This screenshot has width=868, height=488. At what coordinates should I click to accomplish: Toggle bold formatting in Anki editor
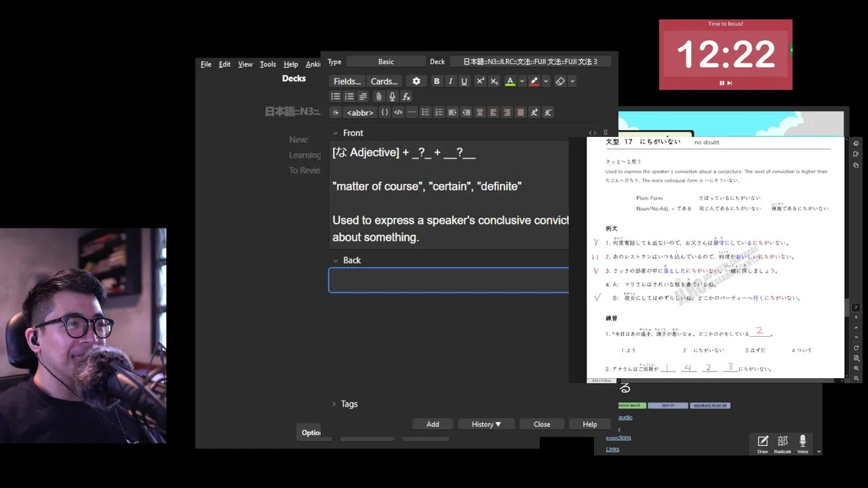click(x=437, y=81)
